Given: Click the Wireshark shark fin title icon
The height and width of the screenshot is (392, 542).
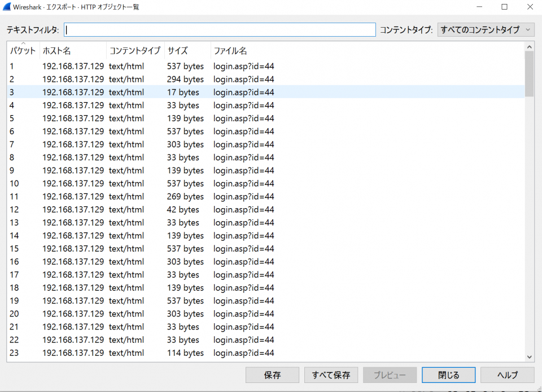Looking at the screenshot, I should 7,7.
